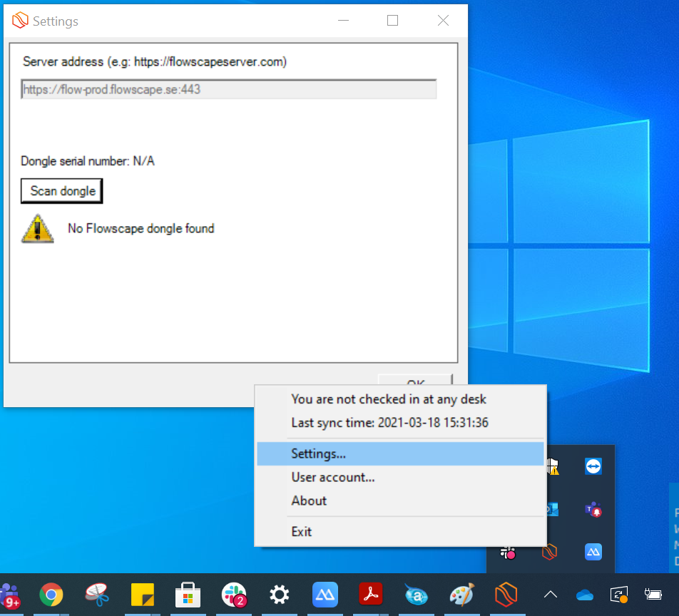679x616 pixels.
Task: Close the Settings window
Action: click(443, 21)
